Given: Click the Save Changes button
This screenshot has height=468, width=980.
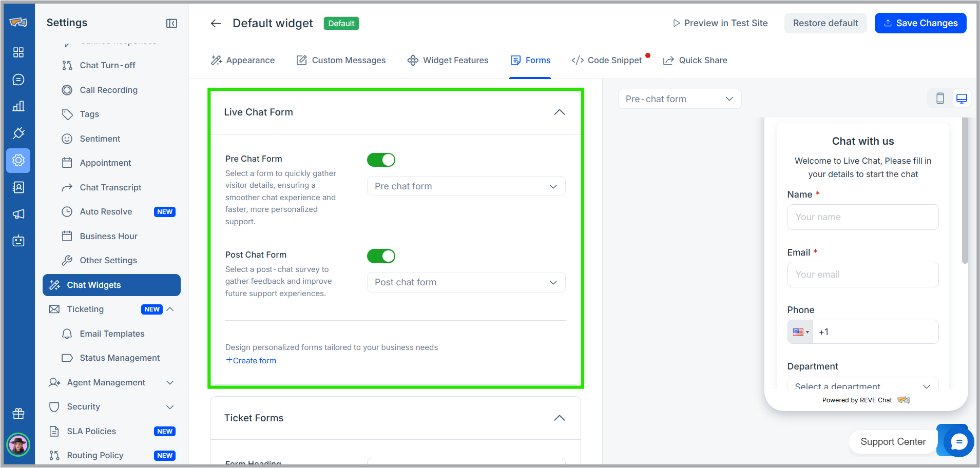Looking at the screenshot, I should coord(920,23).
